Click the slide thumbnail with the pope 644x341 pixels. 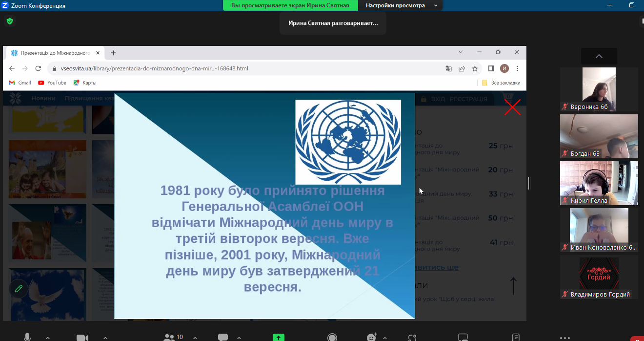pyautogui.click(x=47, y=233)
